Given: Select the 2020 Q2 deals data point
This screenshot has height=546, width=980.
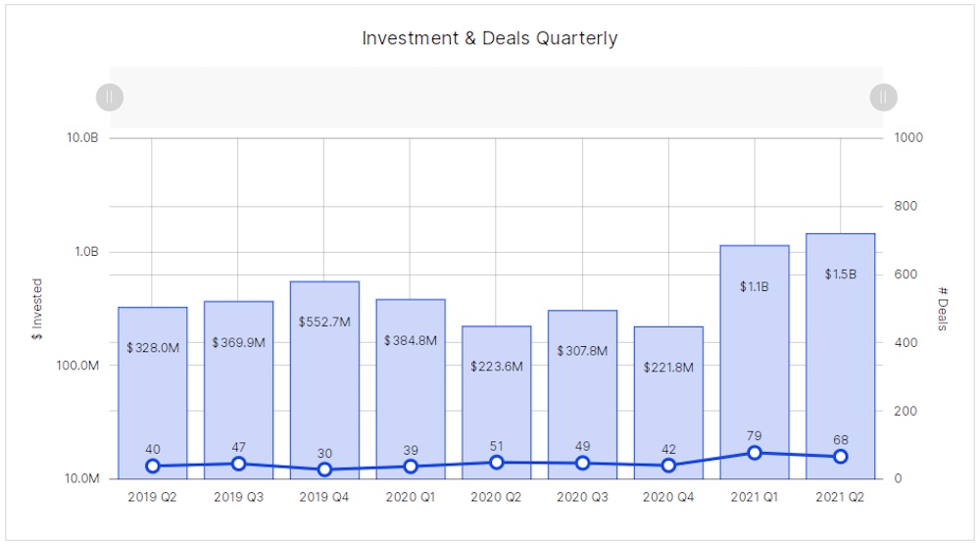Looking at the screenshot, I should click(497, 463).
